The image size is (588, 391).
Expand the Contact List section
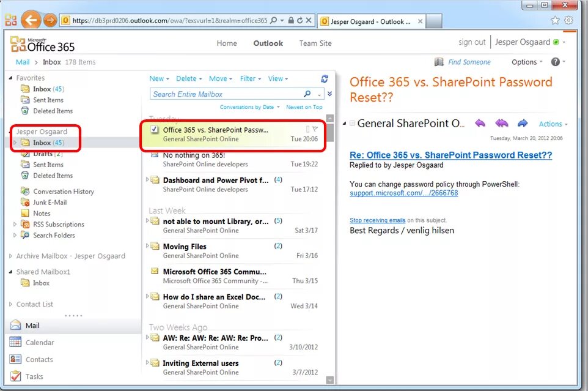click(x=10, y=304)
